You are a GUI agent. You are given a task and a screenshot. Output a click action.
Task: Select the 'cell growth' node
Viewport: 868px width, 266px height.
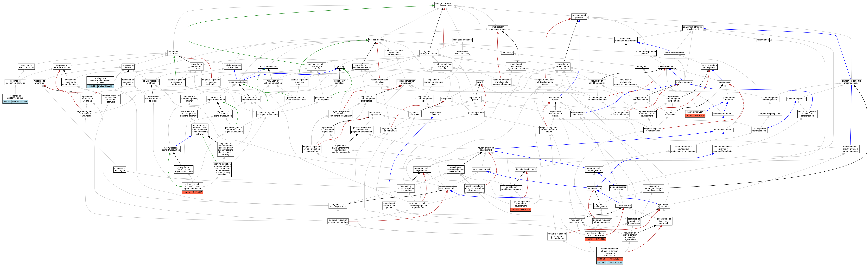coord(446,99)
